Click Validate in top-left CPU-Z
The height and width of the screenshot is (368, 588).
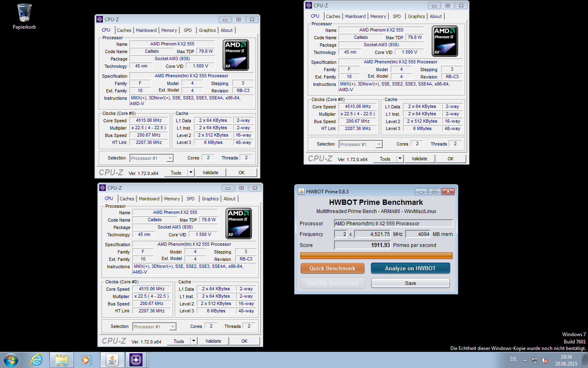210,173
